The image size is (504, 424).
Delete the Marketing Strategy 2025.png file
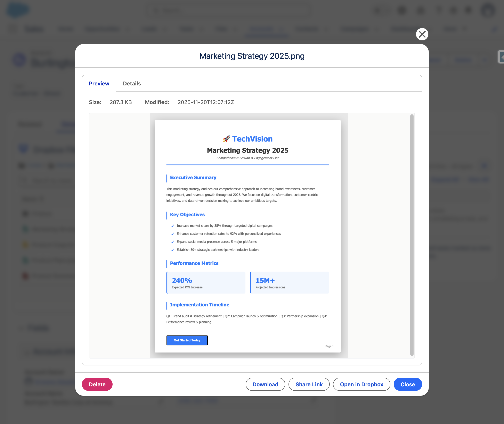click(97, 384)
